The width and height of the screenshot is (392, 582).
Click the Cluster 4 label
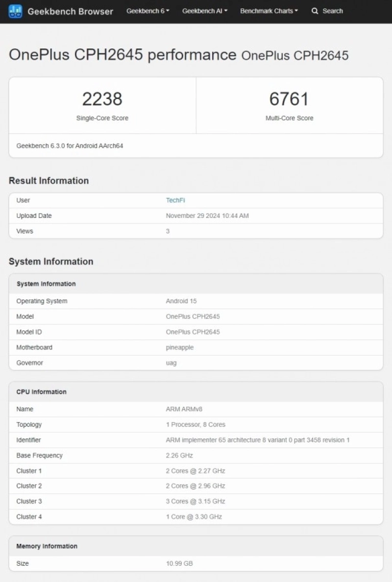point(29,517)
